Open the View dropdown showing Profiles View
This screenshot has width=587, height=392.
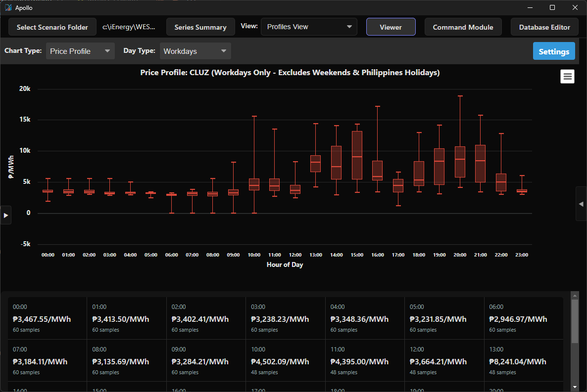(x=309, y=27)
